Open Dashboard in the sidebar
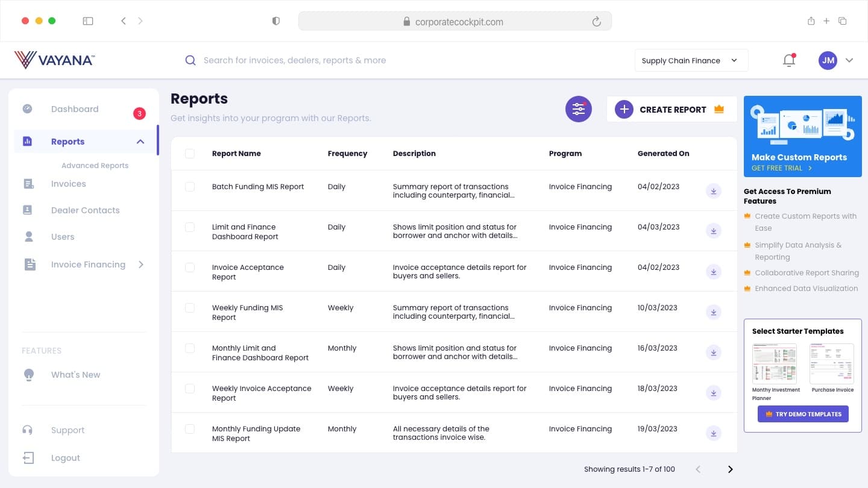Image resolution: width=868 pixels, height=488 pixels. pyautogui.click(x=75, y=109)
